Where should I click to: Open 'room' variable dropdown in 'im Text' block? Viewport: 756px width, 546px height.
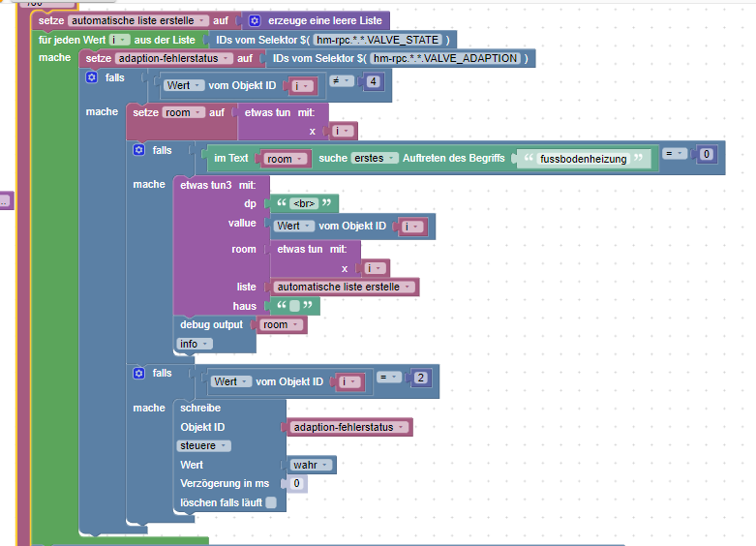click(285, 159)
